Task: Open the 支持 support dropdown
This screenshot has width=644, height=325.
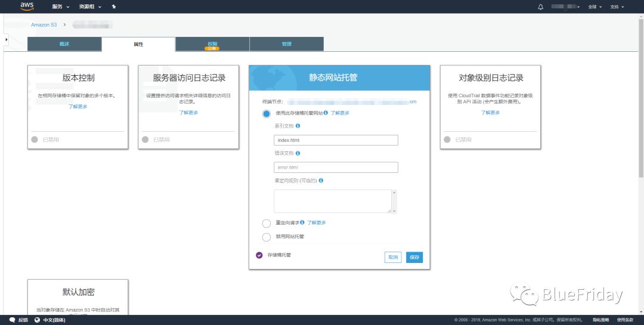Action: pos(617,7)
